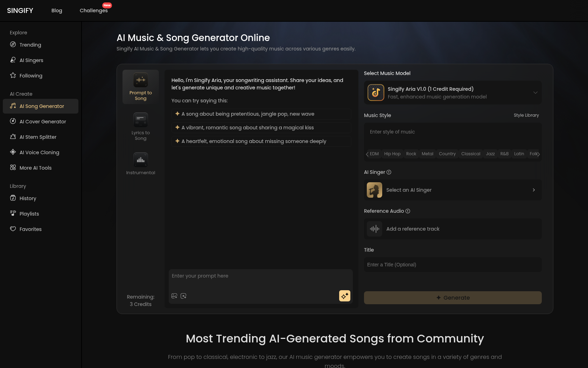The image size is (588, 368).
Task: Choose the EDM style tag
Action: click(374, 154)
